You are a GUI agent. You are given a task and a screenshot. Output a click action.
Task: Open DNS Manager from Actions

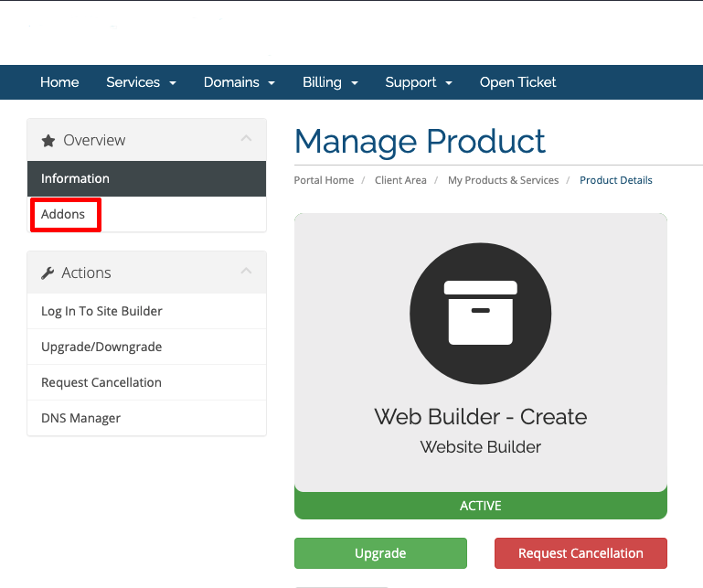(80, 418)
